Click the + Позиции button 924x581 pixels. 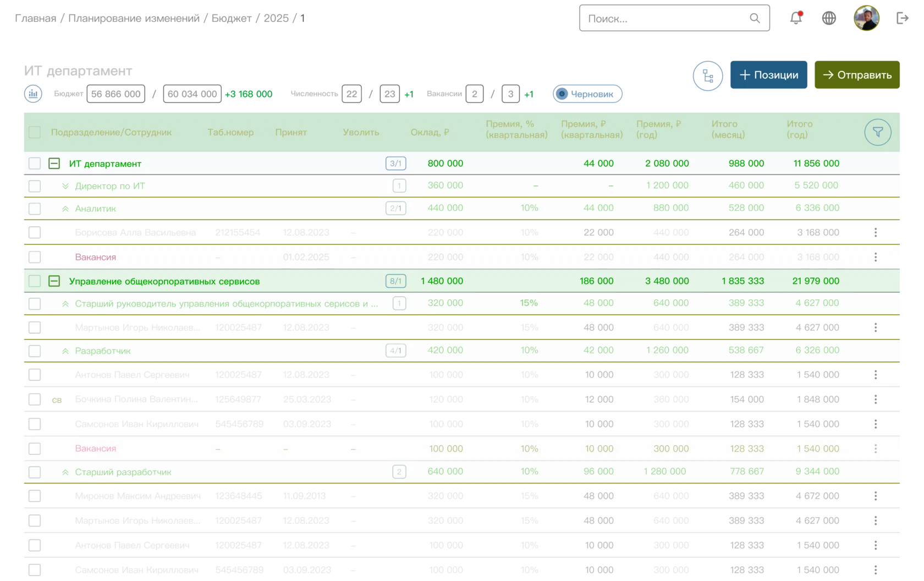[x=768, y=75]
